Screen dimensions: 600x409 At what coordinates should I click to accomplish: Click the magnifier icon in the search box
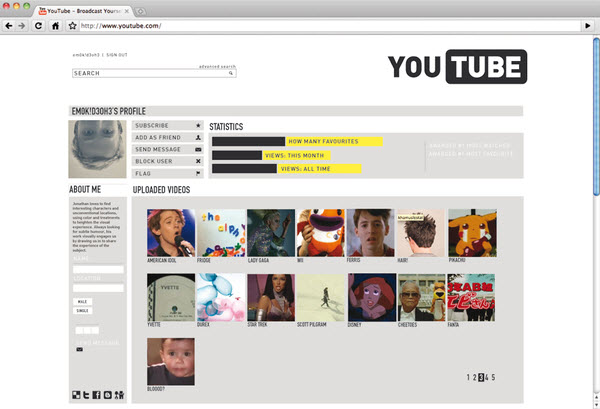click(x=231, y=73)
